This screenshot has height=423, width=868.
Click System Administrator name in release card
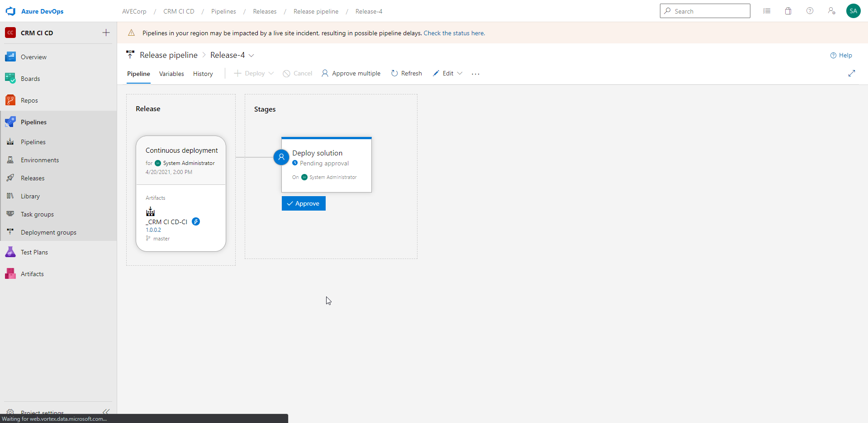[189, 163]
